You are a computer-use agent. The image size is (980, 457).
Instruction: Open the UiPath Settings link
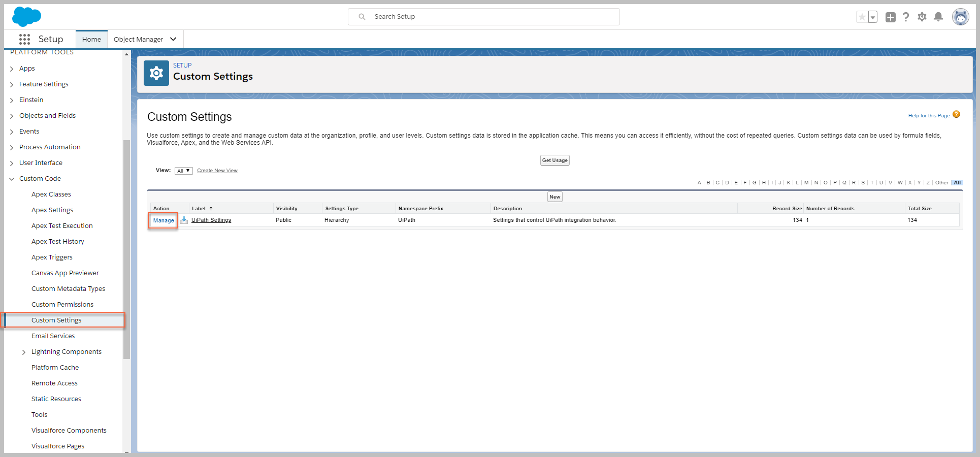click(x=211, y=220)
